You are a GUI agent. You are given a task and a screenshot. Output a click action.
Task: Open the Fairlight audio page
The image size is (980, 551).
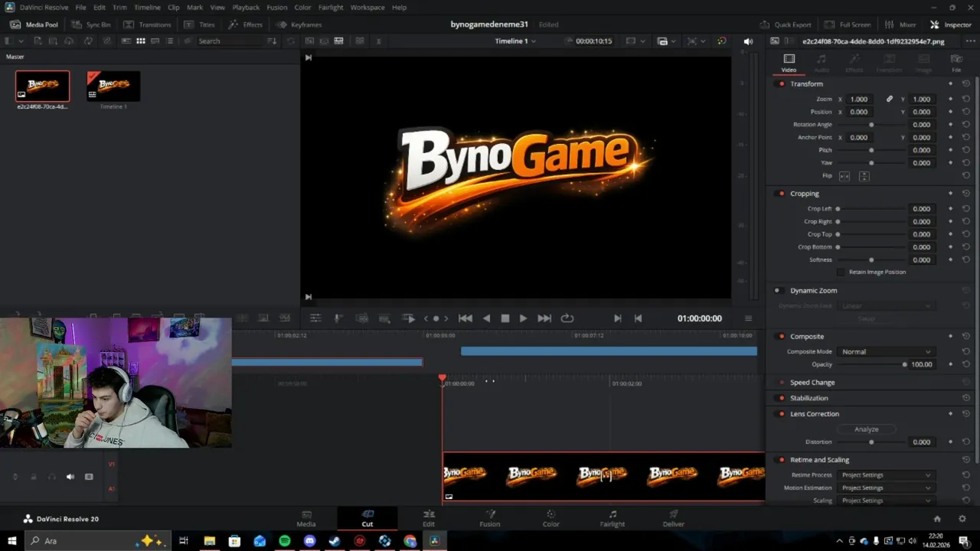(x=612, y=518)
